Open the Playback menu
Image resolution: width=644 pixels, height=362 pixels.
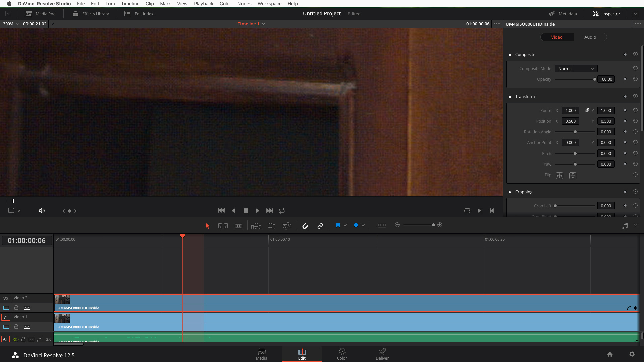click(x=203, y=3)
